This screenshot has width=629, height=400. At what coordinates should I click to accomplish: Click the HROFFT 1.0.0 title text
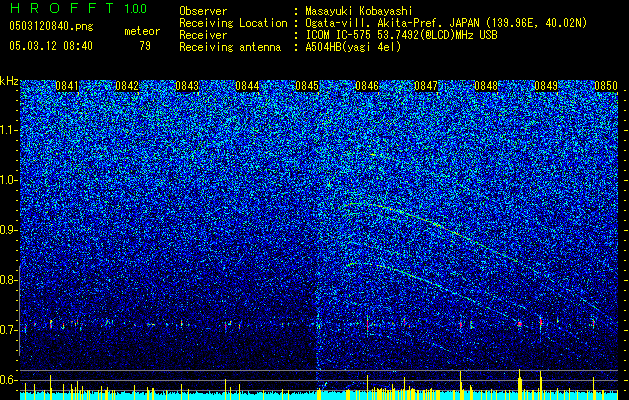pos(78,8)
